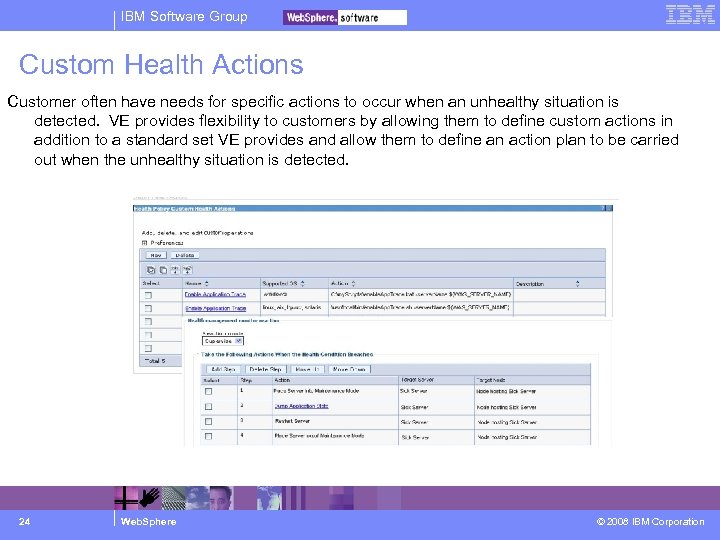Click 'Move Server out of Maintenance Mode' text
This screenshot has height=540, width=720.
click(x=319, y=435)
